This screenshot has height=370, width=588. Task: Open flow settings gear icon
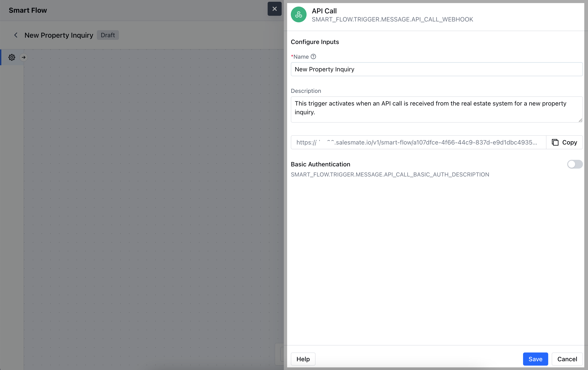12,57
